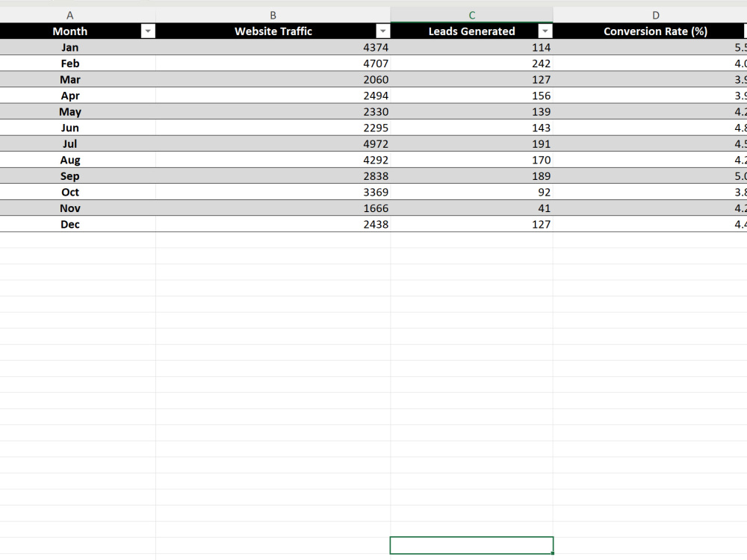Viewport: 747px width, 560px height.
Task: Click leads value 41 for Nov
Action: pyautogui.click(x=471, y=208)
